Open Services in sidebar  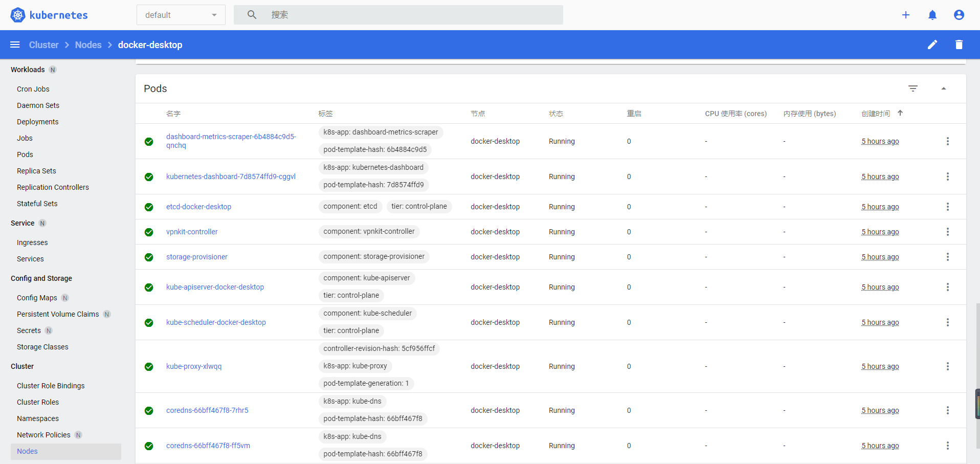pyautogui.click(x=30, y=259)
